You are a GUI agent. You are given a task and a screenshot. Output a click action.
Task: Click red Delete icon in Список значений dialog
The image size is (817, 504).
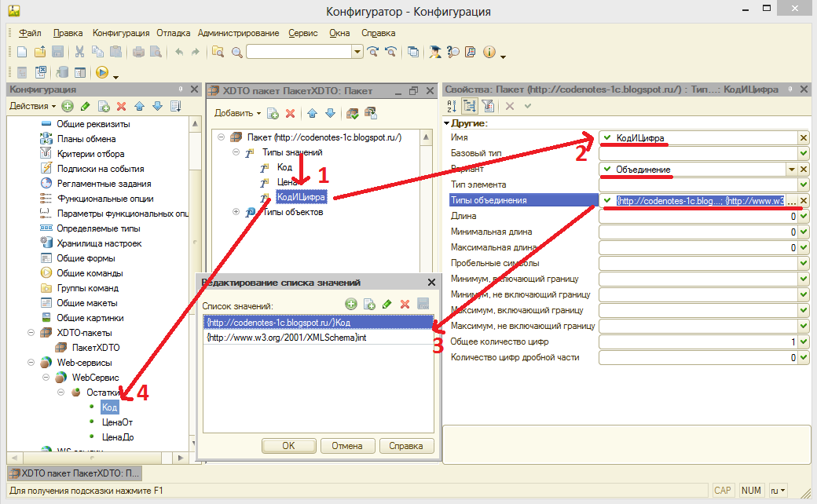[x=405, y=304]
